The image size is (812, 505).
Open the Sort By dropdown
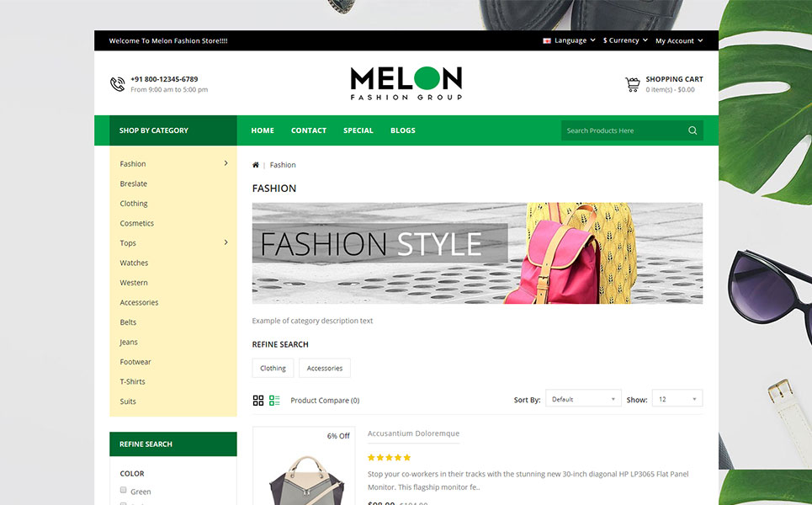tap(583, 399)
